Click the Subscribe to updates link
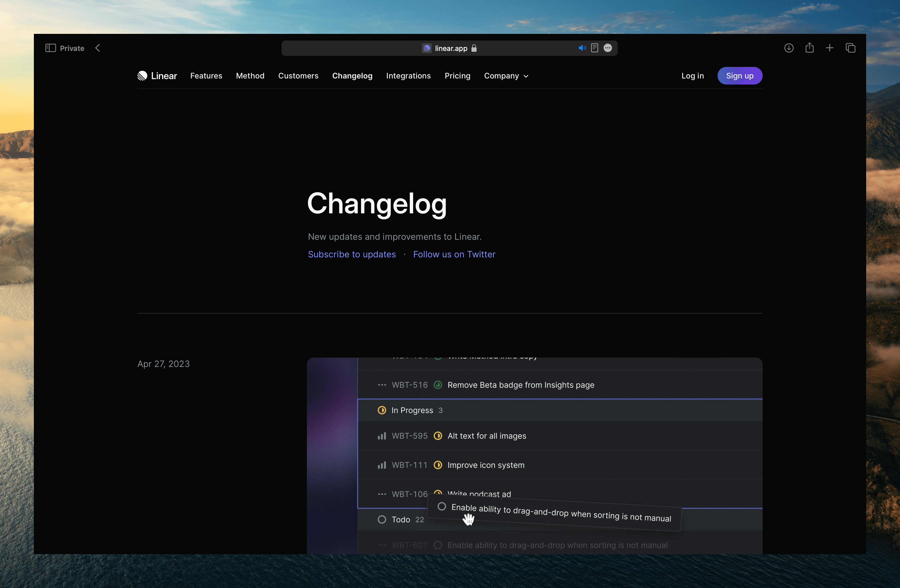The image size is (900, 588). pos(351,254)
